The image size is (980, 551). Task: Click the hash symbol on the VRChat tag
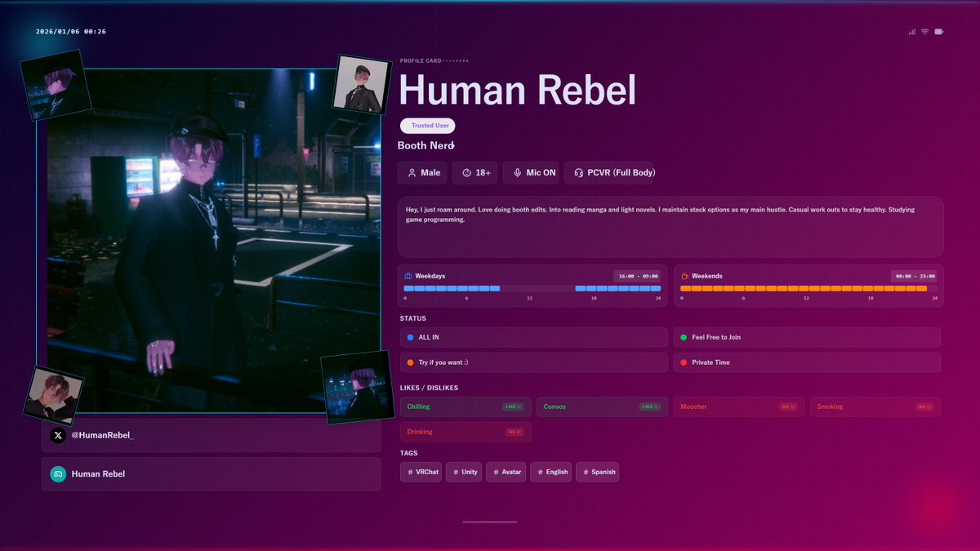click(410, 472)
